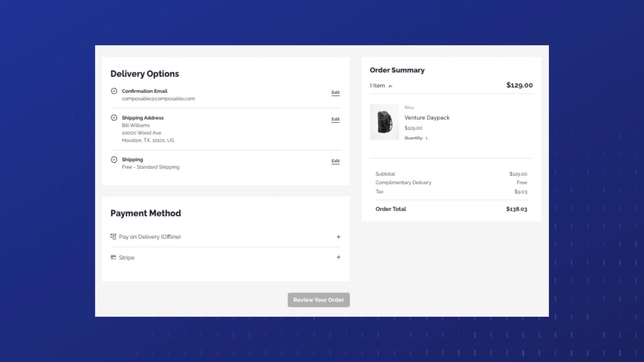The image size is (644, 362).
Task: Edit the confirmation email
Action: click(x=335, y=92)
